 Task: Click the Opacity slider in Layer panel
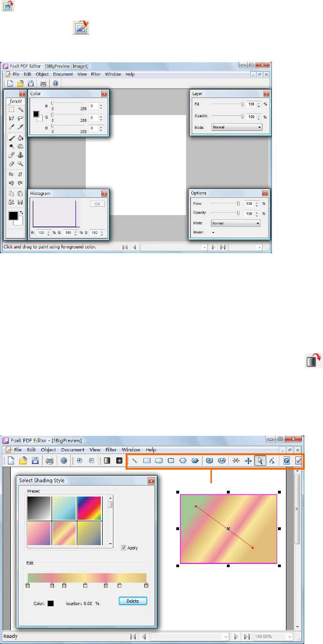(x=227, y=116)
